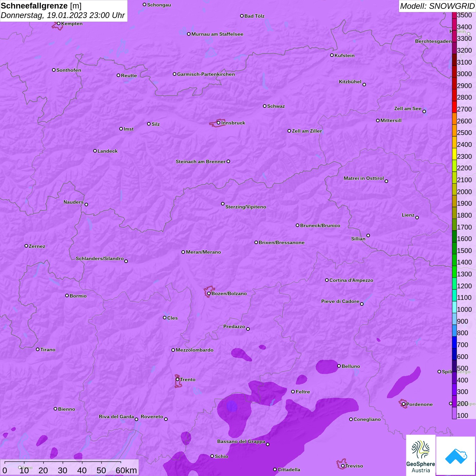The width and height of the screenshot is (476, 476).
Task: Click the "Zell am Ziller" label
Action: (x=307, y=131)
